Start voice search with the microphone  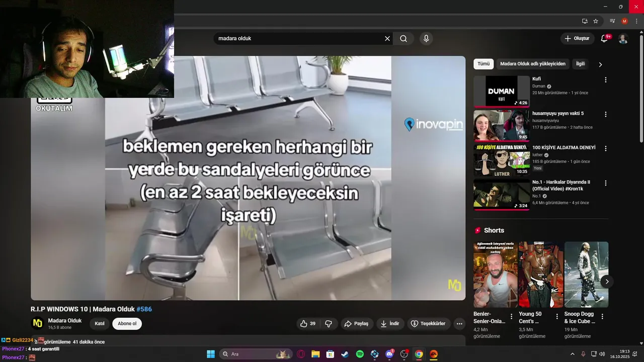tap(426, 39)
